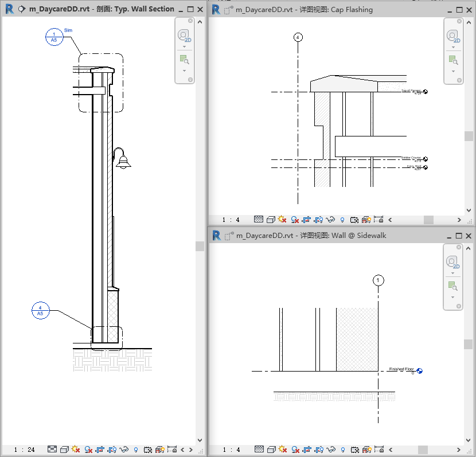This screenshot has width=476, height=457.
Task: Click scroll-down arrow in Cap Flashing view
Action: point(469,210)
